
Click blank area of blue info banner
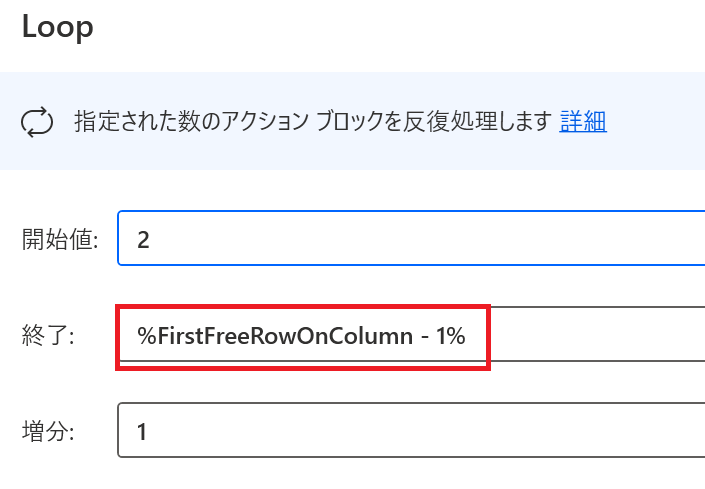pyautogui.click(x=656, y=121)
